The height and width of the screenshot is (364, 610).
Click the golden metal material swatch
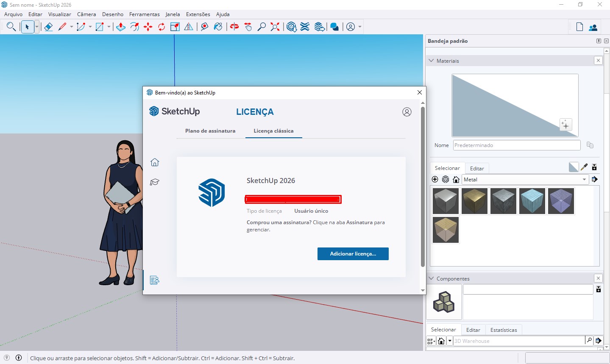(474, 201)
